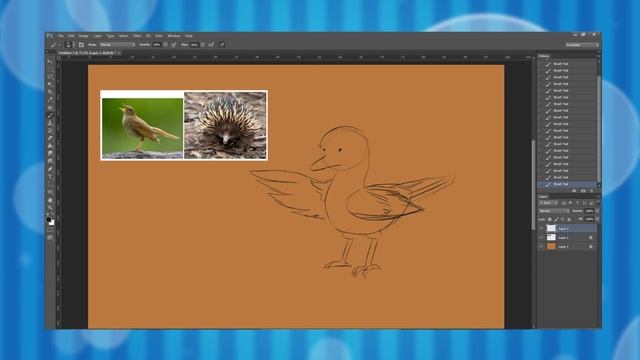Toggle the layer filtering switch

pyautogui.click(x=599, y=202)
